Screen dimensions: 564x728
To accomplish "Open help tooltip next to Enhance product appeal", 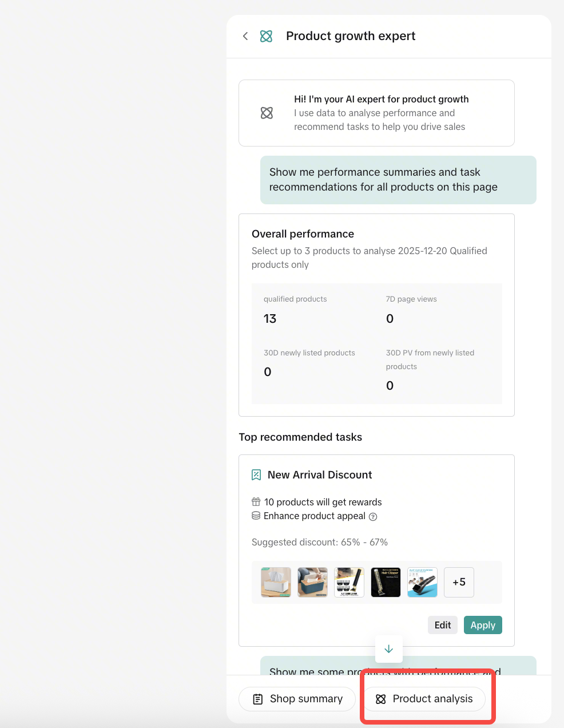I will 373,517.
